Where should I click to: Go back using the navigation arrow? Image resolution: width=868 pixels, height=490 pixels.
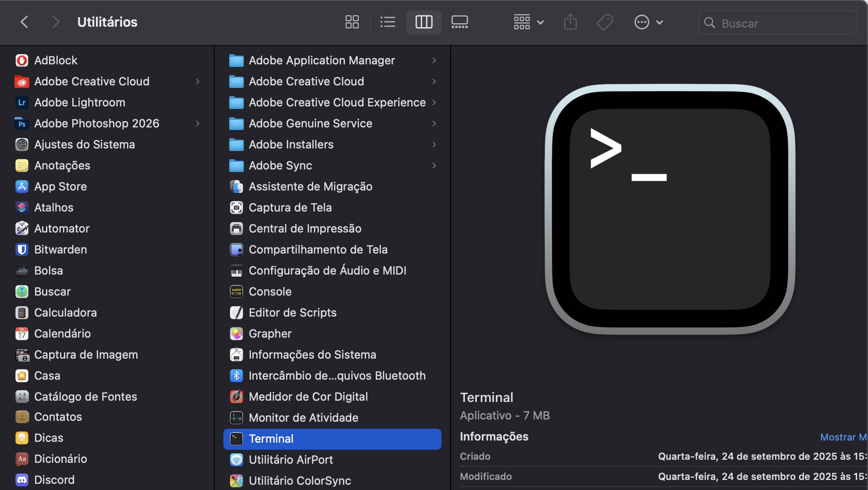tap(24, 22)
